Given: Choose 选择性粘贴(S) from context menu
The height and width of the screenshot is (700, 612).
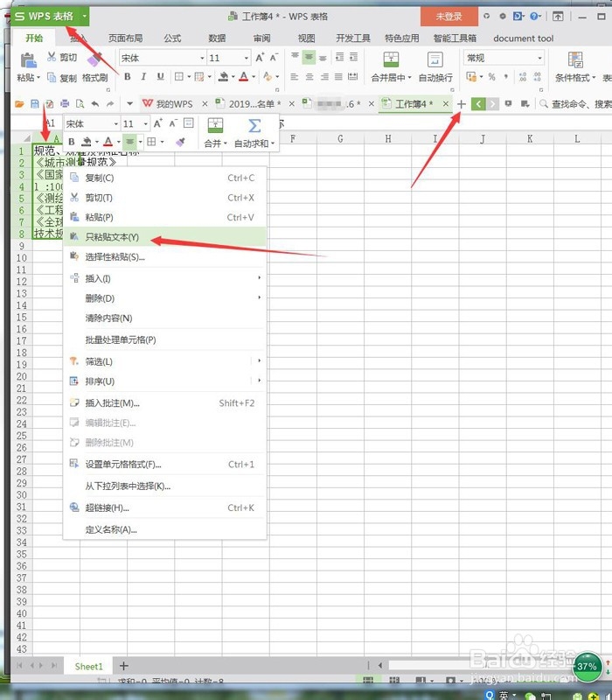Looking at the screenshot, I should click(x=165, y=256).
